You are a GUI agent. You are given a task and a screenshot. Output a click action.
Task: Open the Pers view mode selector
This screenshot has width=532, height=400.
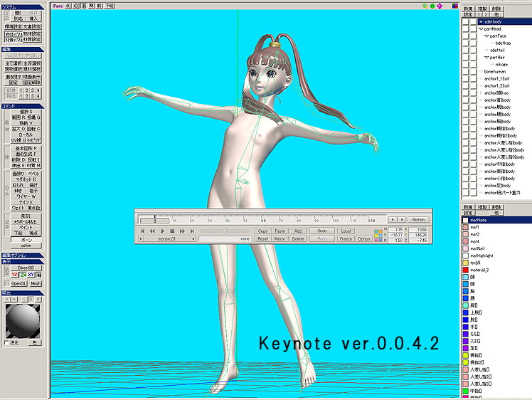click(58, 6)
